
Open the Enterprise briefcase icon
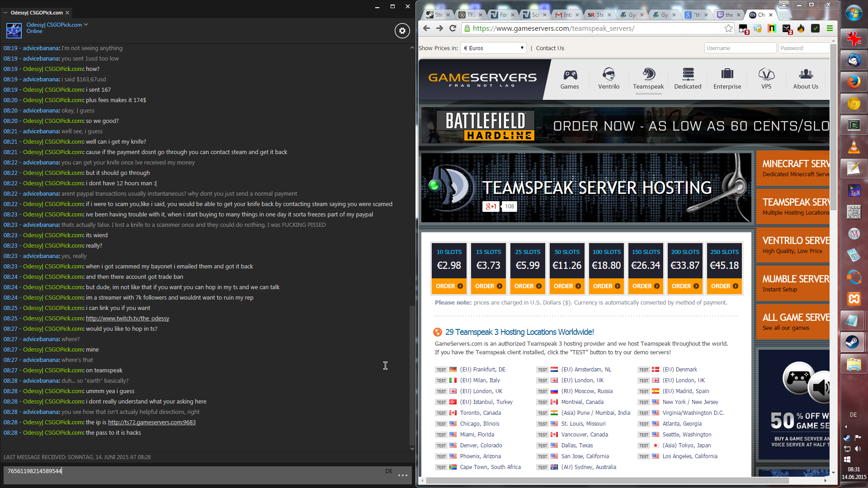pos(727,75)
